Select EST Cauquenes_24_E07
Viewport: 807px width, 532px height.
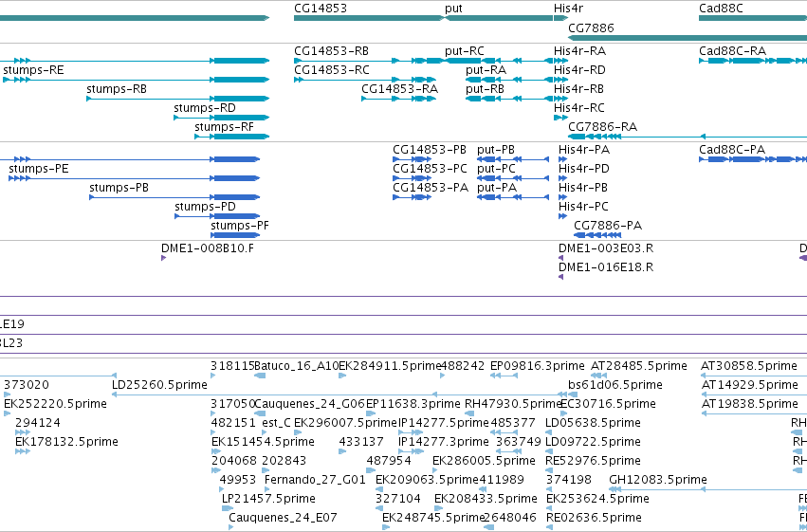click(231, 527)
